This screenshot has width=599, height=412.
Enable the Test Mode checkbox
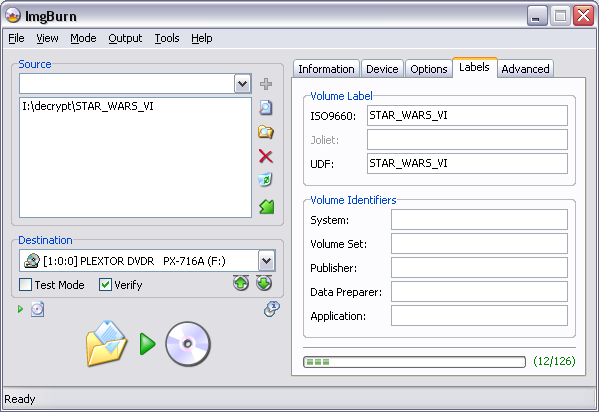tap(26, 285)
